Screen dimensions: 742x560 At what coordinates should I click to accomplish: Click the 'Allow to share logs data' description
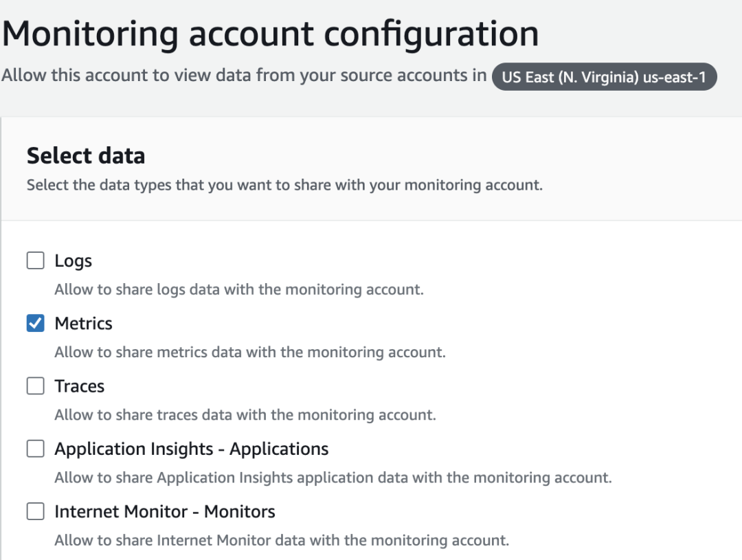(238, 289)
